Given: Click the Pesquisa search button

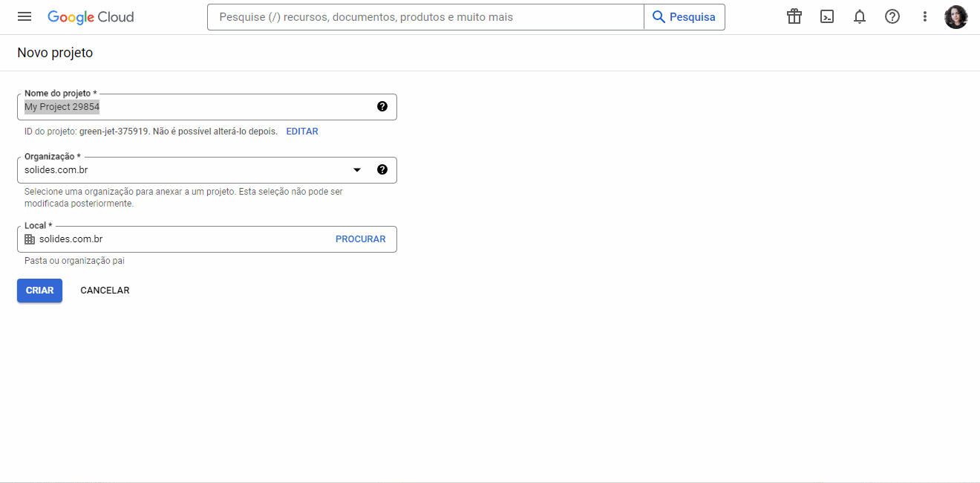Looking at the screenshot, I should (x=685, y=17).
